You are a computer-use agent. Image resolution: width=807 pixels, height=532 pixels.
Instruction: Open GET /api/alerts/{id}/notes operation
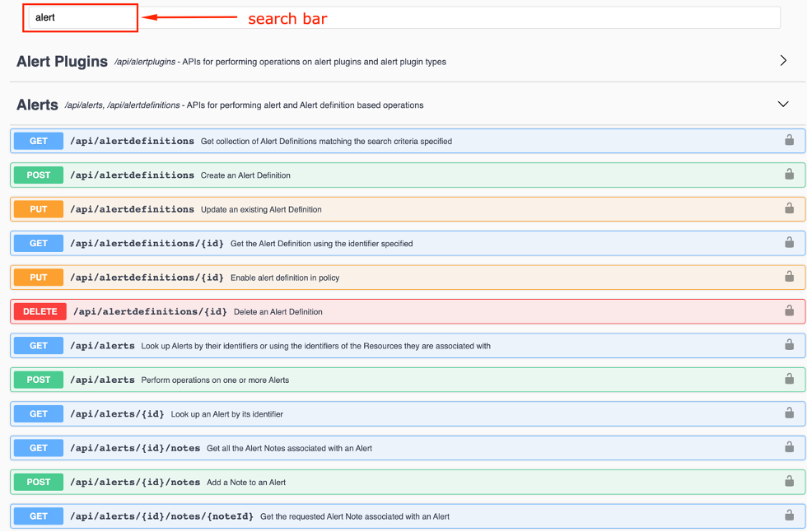[x=408, y=448]
